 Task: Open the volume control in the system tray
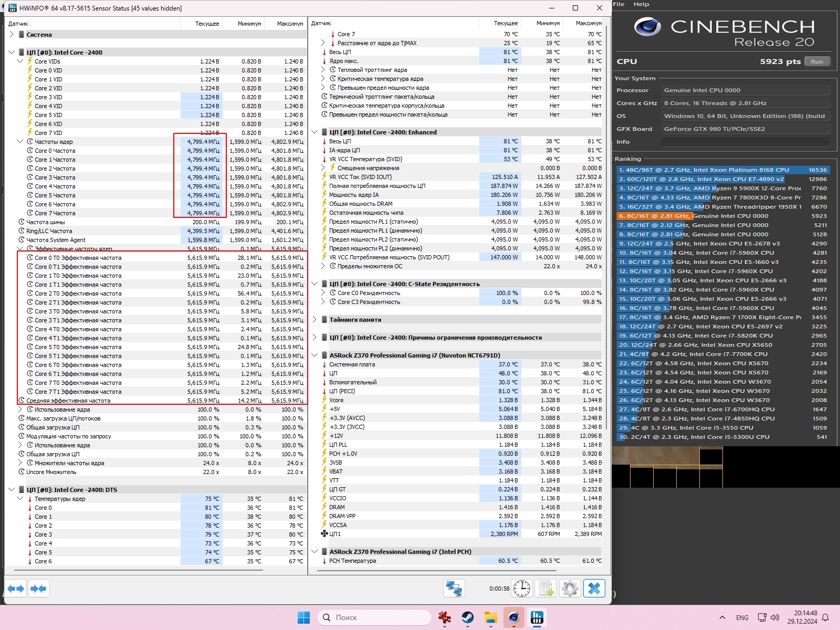click(775, 618)
